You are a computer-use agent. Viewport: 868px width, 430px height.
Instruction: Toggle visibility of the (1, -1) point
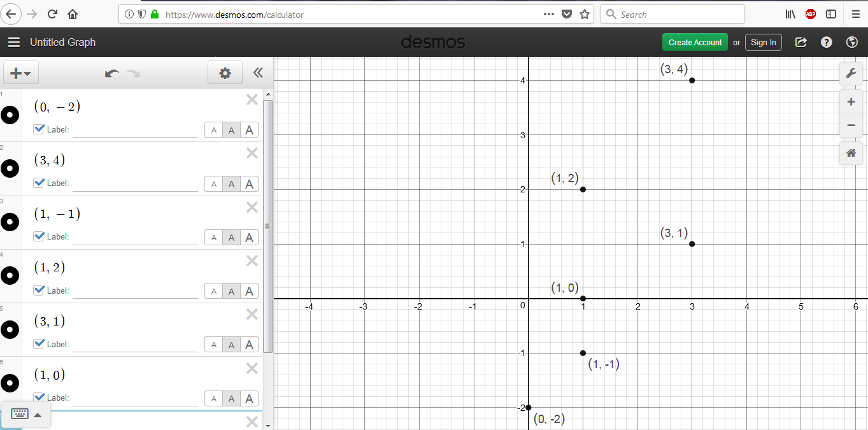pyautogui.click(x=10, y=222)
